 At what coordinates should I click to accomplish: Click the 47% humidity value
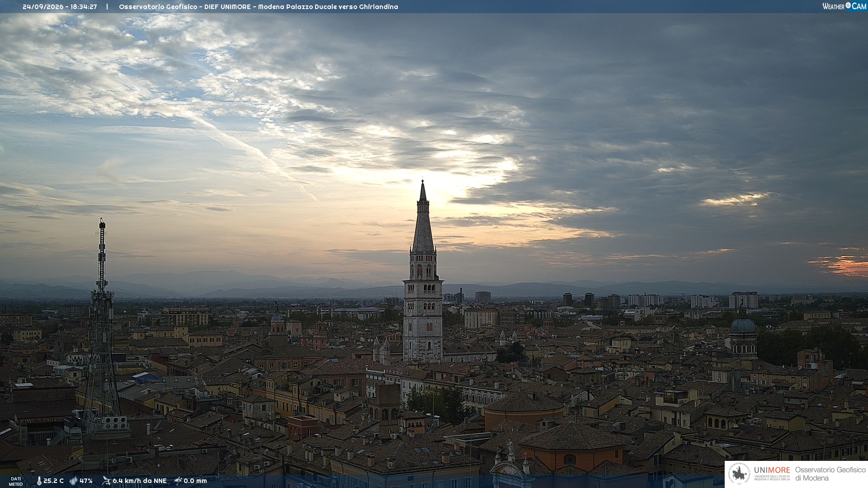pyautogui.click(x=86, y=481)
